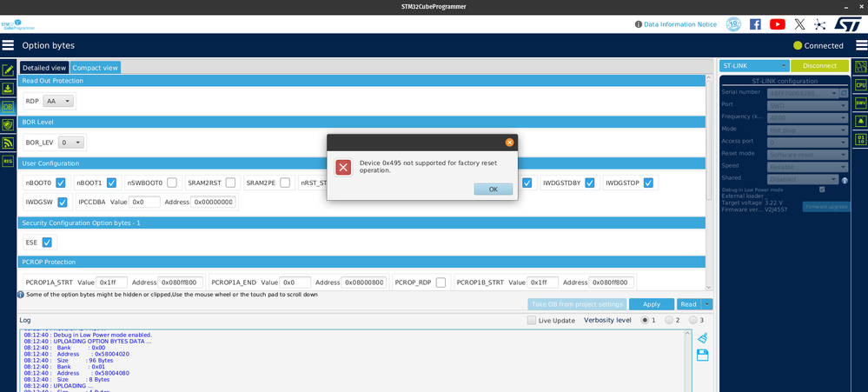Save the log with floppy disk icon

703,355
